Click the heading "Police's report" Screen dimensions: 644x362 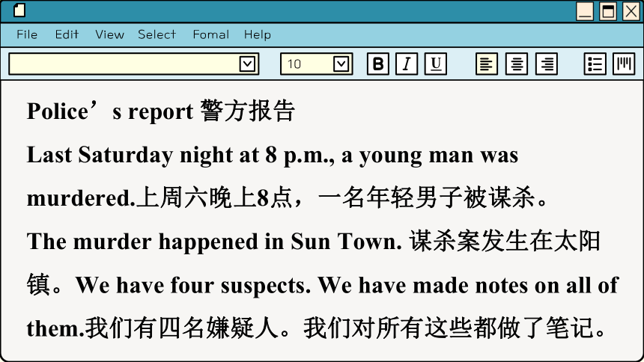point(110,111)
